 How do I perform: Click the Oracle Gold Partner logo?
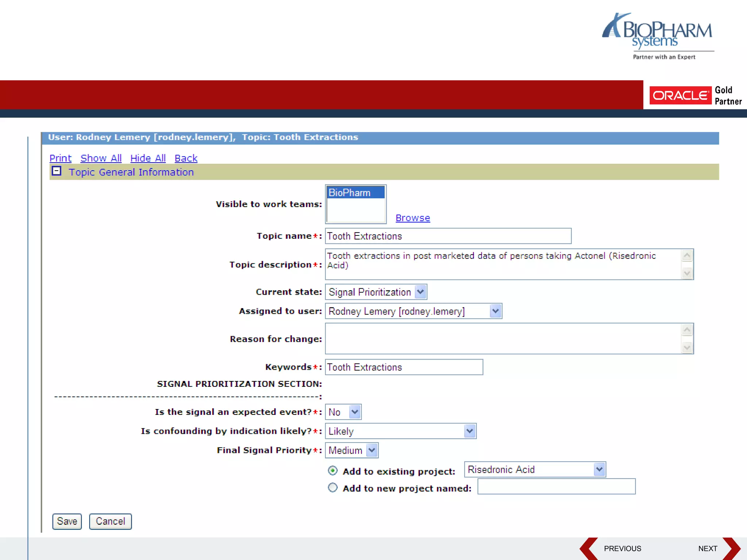(696, 96)
